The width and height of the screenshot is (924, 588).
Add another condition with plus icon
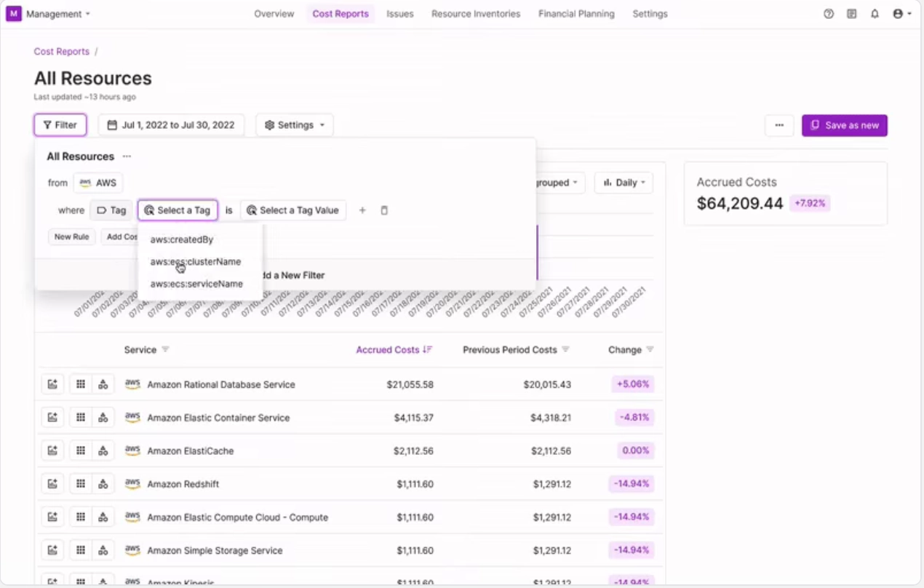(362, 210)
